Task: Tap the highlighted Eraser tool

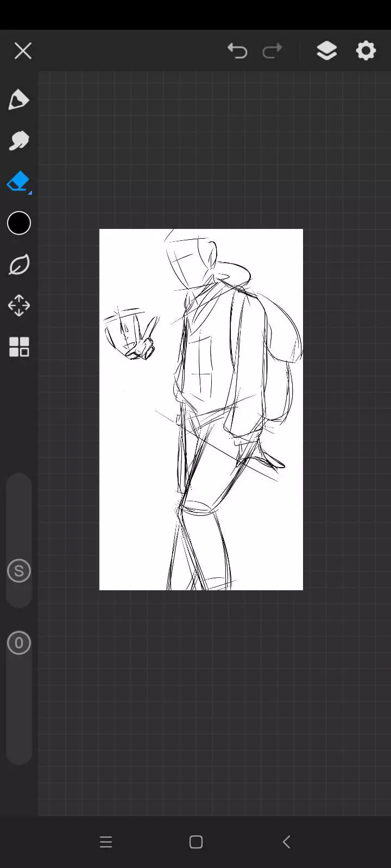Action: (18, 181)
